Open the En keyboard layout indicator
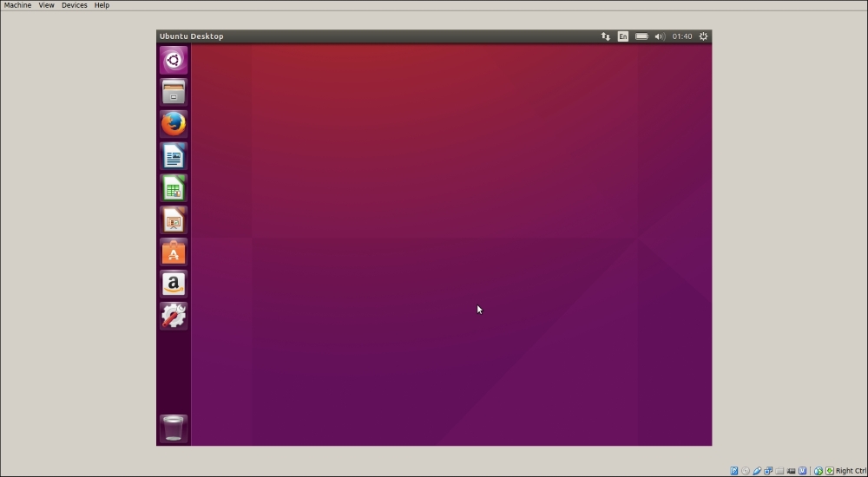 [622, 36]
